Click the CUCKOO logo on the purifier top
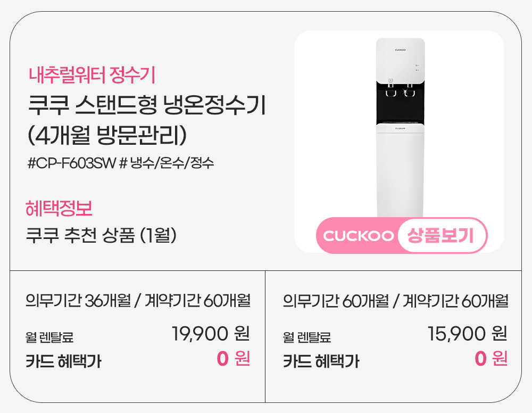Screen dimensions: 532x413 tap(400, 51)
